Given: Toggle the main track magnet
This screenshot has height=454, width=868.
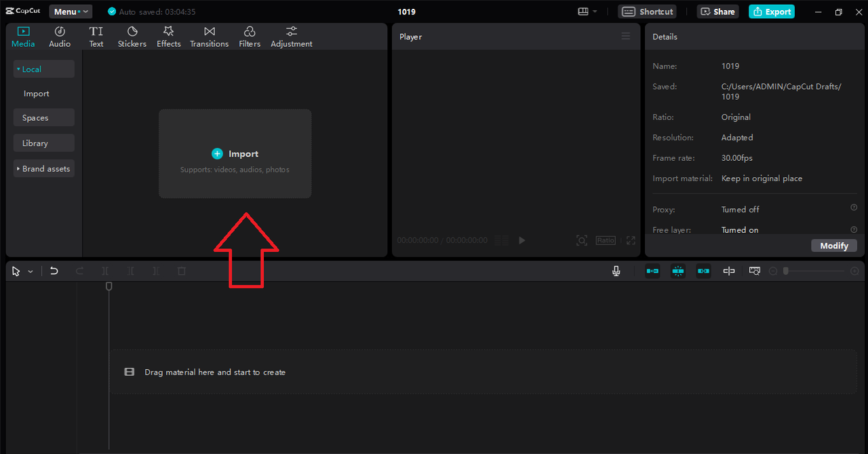Looking at the screenshot, I should click(652, 271).
